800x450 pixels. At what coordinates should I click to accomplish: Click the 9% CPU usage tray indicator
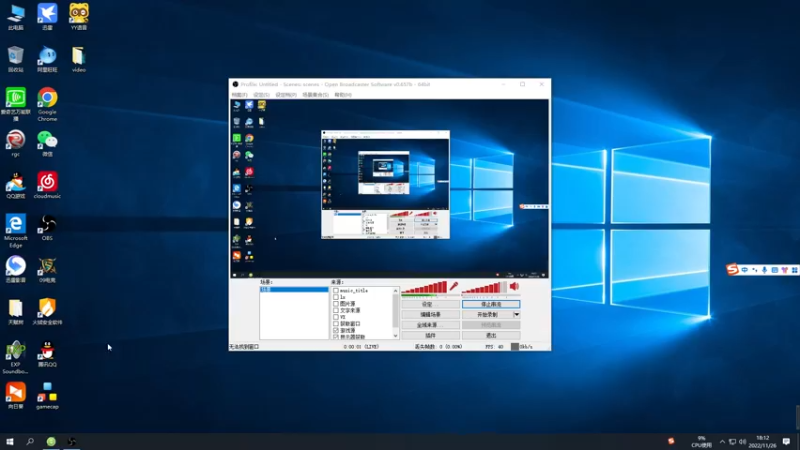click(702, 441)
